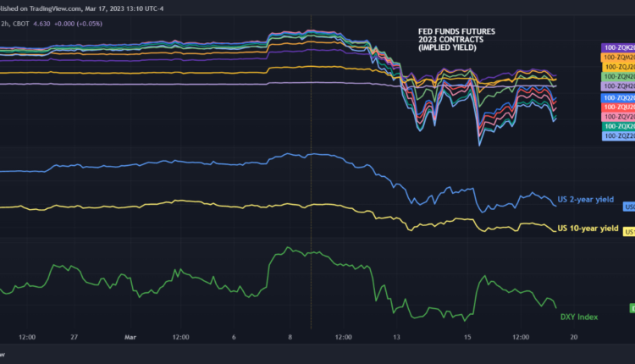Click the '27' date on time axis
The width and height of the screenshot is (635, 364).
(x=75, y=336)
